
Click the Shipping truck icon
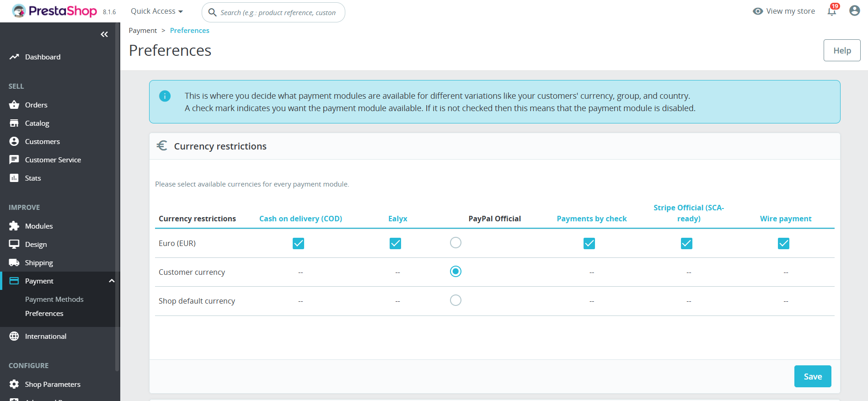(x=14, y=262)
